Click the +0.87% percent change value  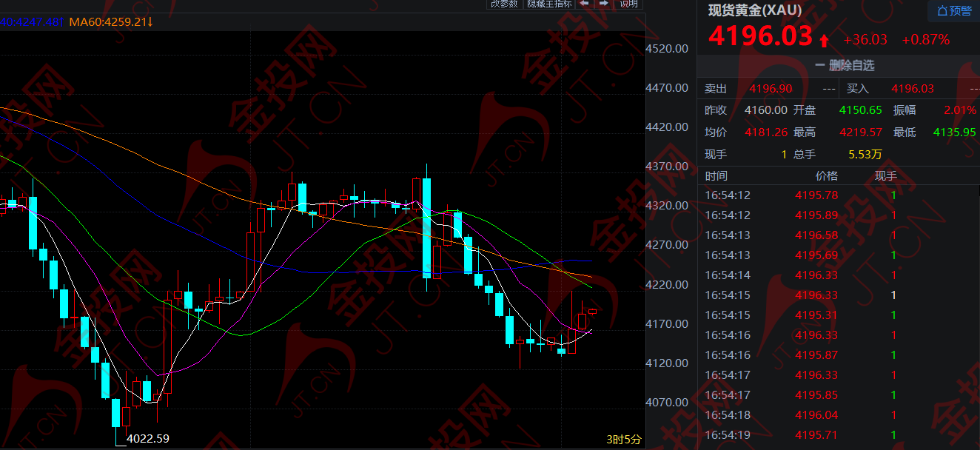click(x=925, y=40)
